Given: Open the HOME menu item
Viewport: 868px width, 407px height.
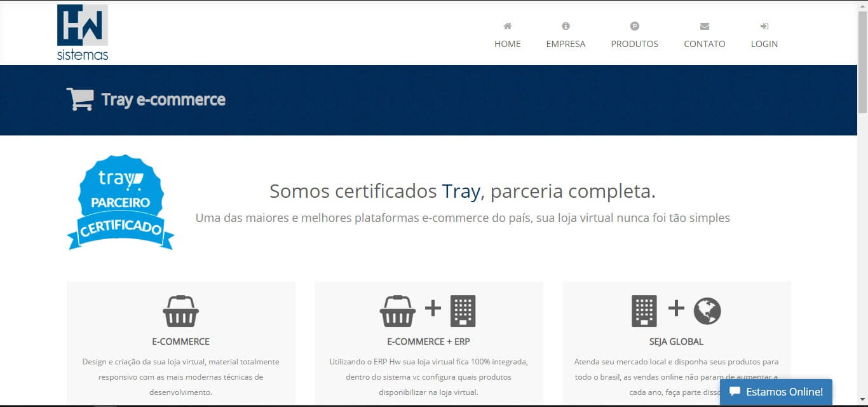Looking at the screenshot, I should click(508, 44).
